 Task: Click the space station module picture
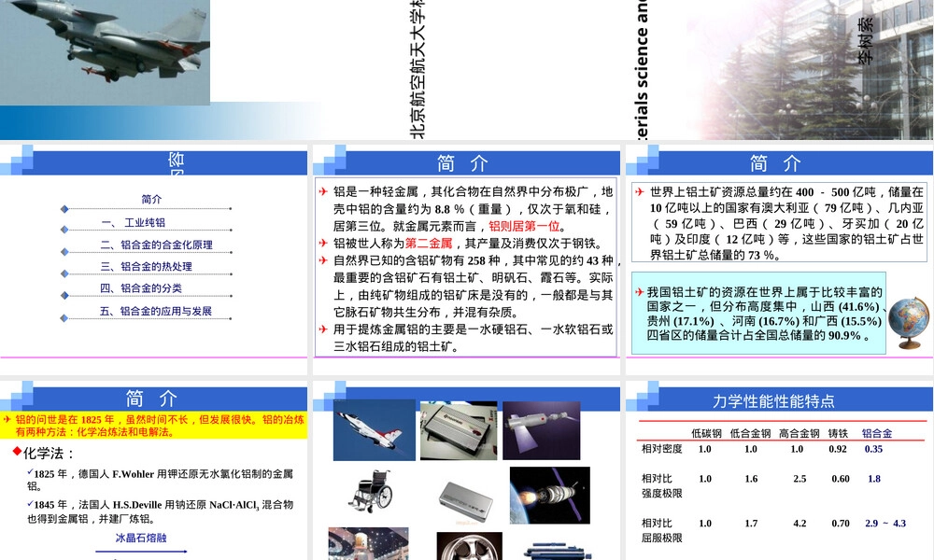point(542,431)
